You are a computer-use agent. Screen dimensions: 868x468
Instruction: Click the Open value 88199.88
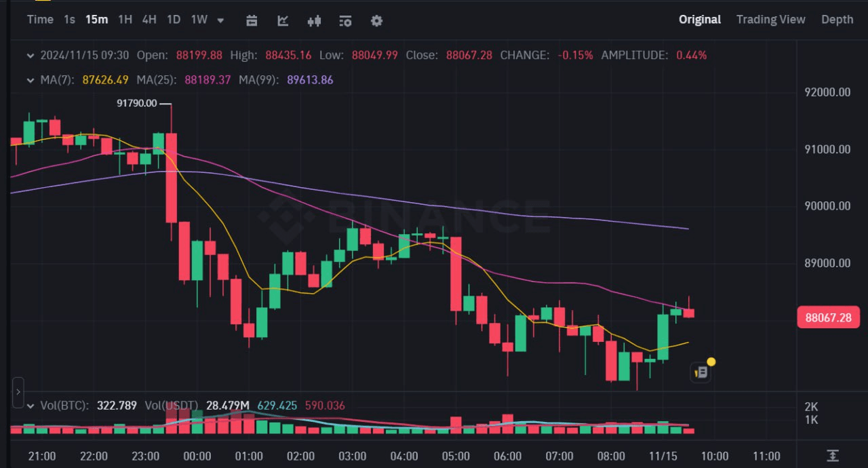coord(199,55)
